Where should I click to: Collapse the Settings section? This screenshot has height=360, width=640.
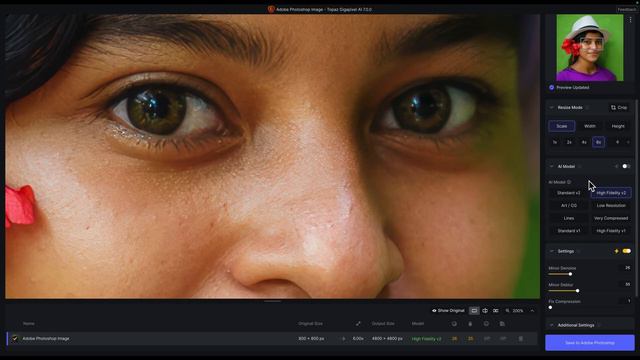click(551, 251)
